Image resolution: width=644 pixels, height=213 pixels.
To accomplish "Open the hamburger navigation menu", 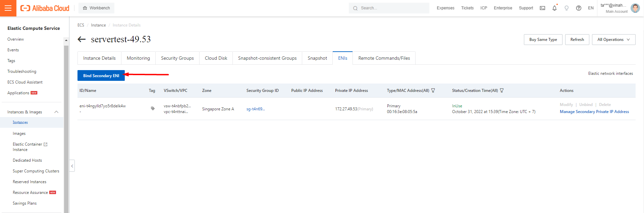I will pyautogui.click(x=8, y=8).
